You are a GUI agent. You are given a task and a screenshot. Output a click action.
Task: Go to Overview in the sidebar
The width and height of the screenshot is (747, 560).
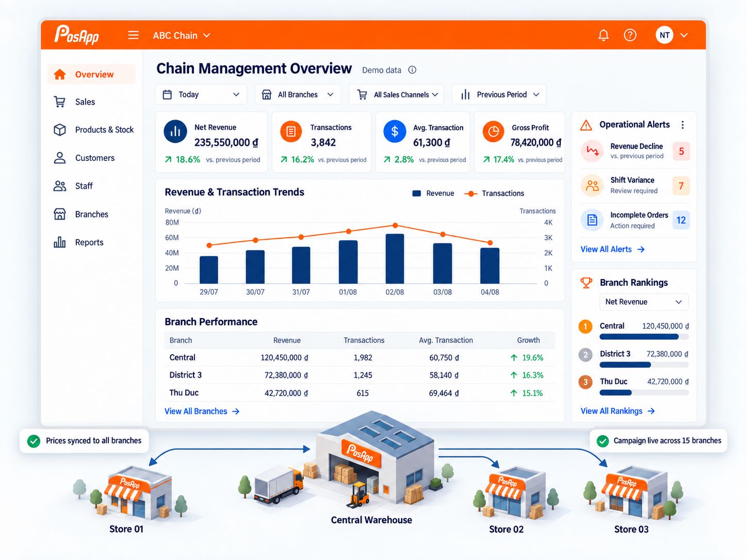(91, 74)
